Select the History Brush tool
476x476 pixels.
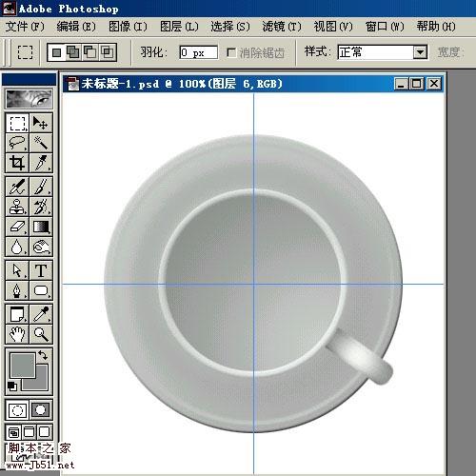point(41,207)
